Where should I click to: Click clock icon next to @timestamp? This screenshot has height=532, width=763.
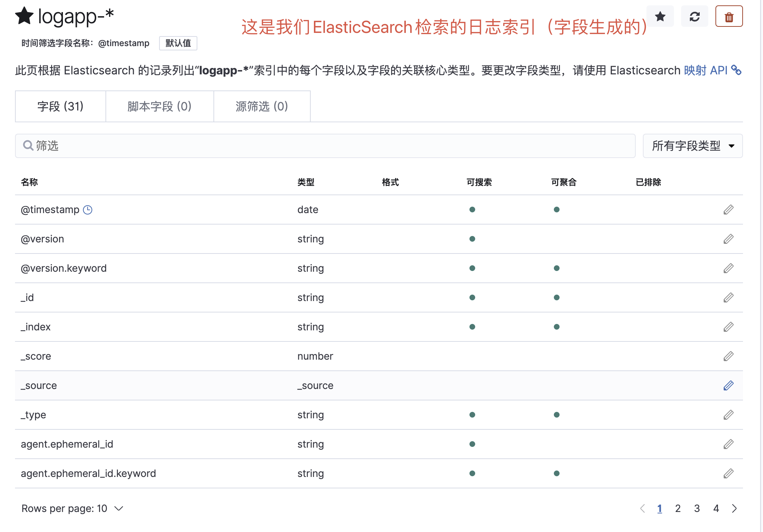pyautogui.click(x=88, y=210)
